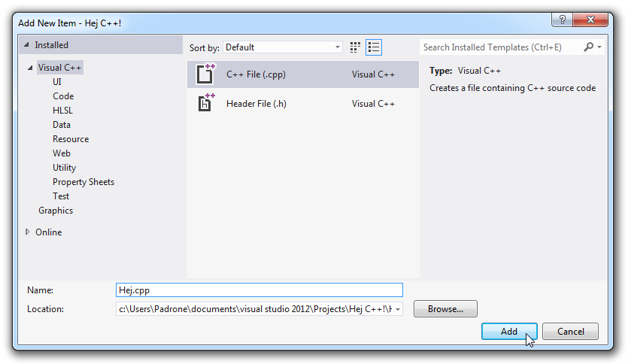Click the Cancel button
This screenshot has height=364, width=628.
(x=570, y=332)
